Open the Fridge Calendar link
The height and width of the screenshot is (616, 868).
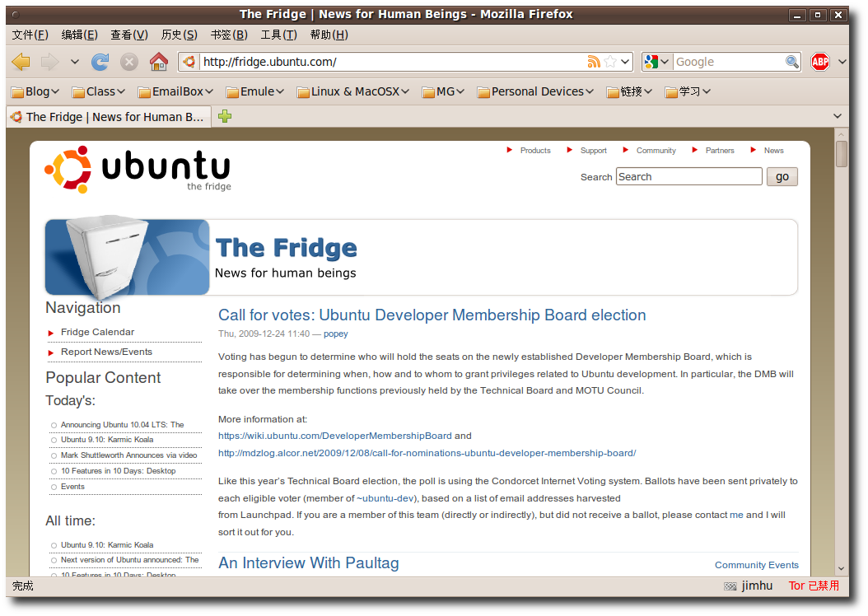point(97,332)
